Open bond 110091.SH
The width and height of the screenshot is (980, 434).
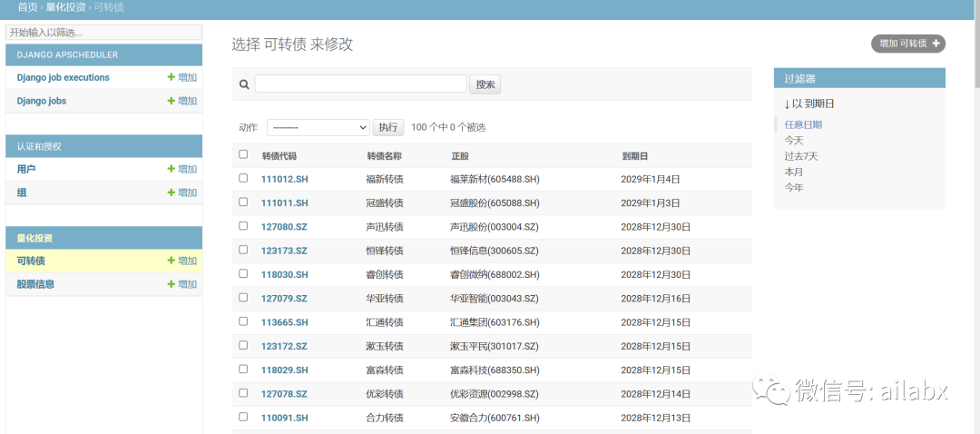pyautogui.click(x=284, y=418)
